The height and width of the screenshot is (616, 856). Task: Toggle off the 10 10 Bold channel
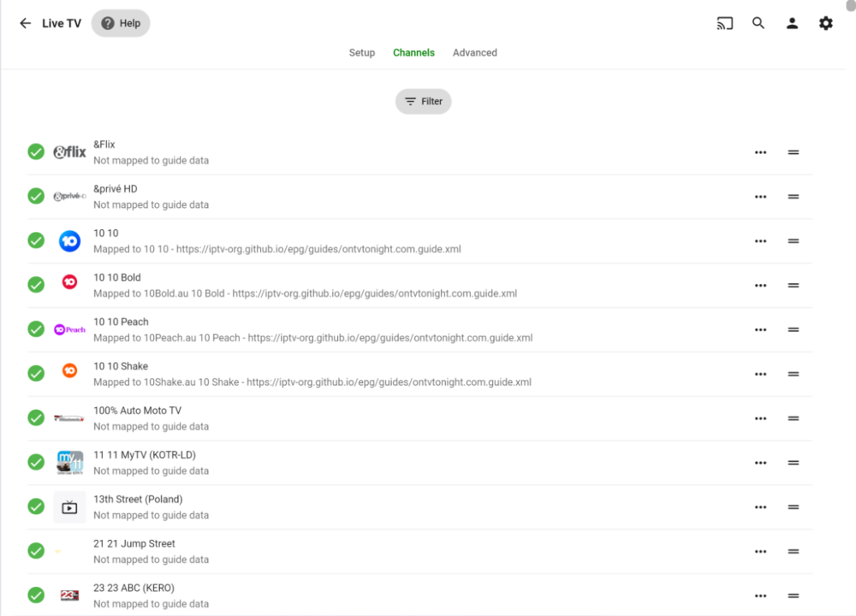click(x=35, y=285)
